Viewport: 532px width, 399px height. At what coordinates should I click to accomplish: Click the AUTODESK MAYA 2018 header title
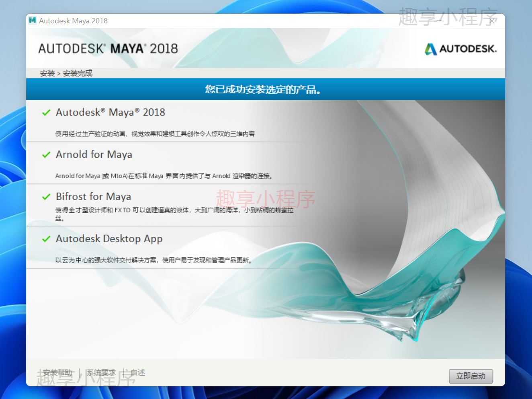pyautogui.click(x=108, y=49)
